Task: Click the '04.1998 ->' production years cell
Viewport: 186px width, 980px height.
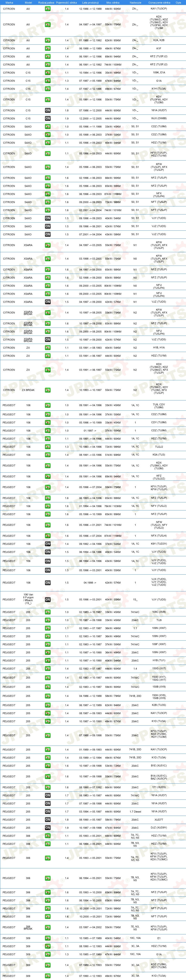Action: (x=90, y=582)
